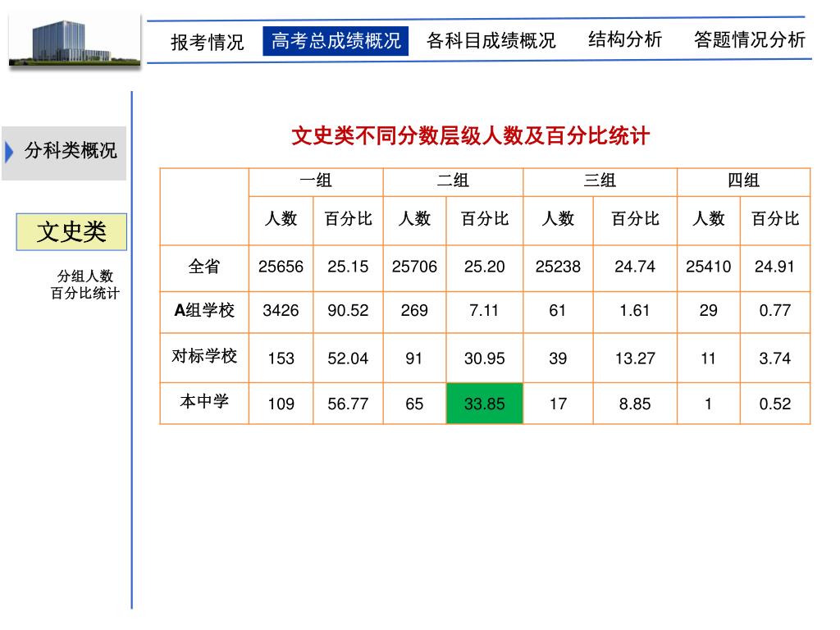This screenshot has width=840, height=630.
Task: Click the cell with value 24.74
Action: click(635, 268)
